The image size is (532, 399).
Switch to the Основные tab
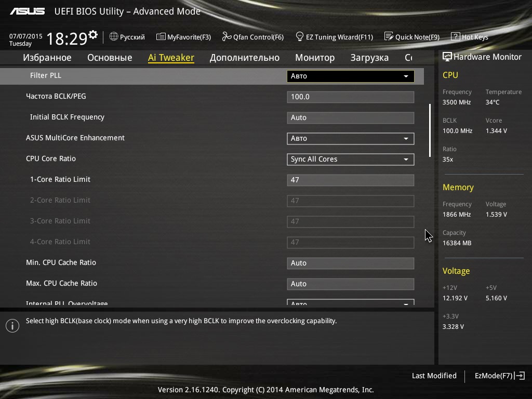pyautogui.click(x=110, y=58)
